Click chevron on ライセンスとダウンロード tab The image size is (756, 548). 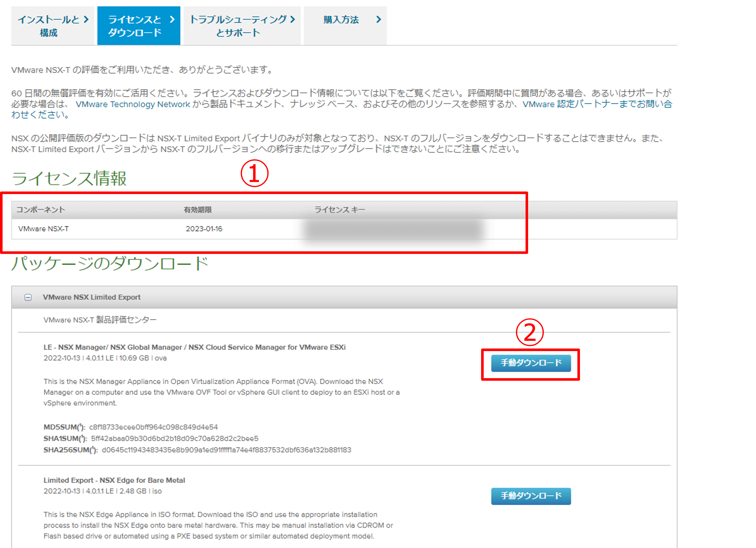(x=172, y=19)
